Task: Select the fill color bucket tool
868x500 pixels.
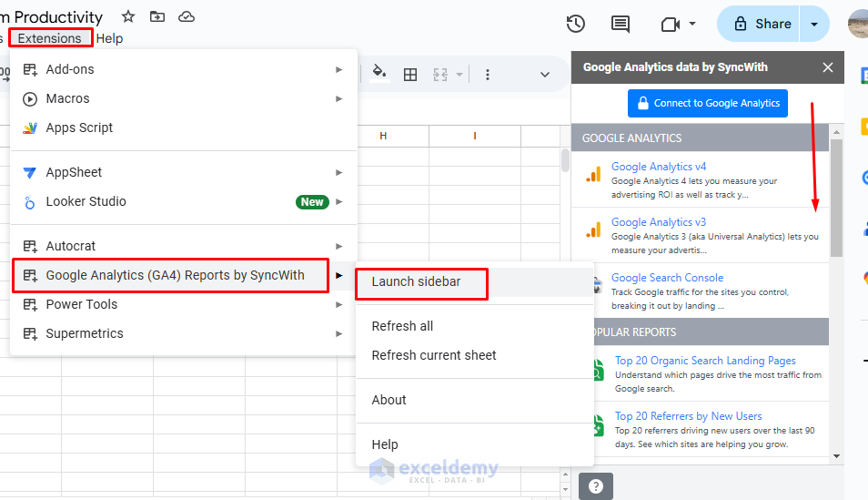Action: pyautogui.click(x=379, y=73)
